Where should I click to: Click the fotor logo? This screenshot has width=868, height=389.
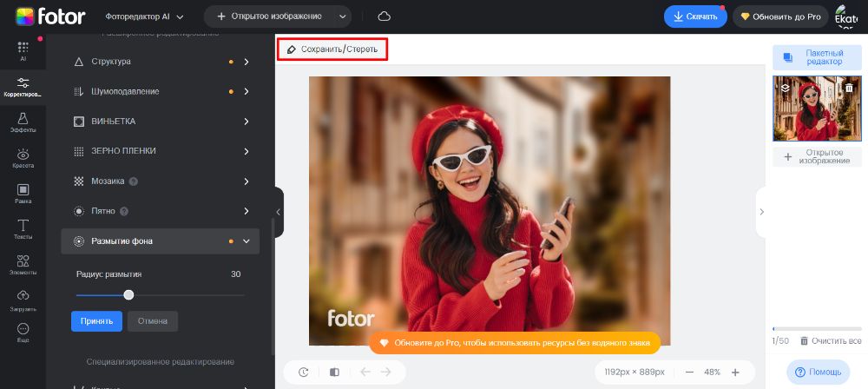click(50, 16)
